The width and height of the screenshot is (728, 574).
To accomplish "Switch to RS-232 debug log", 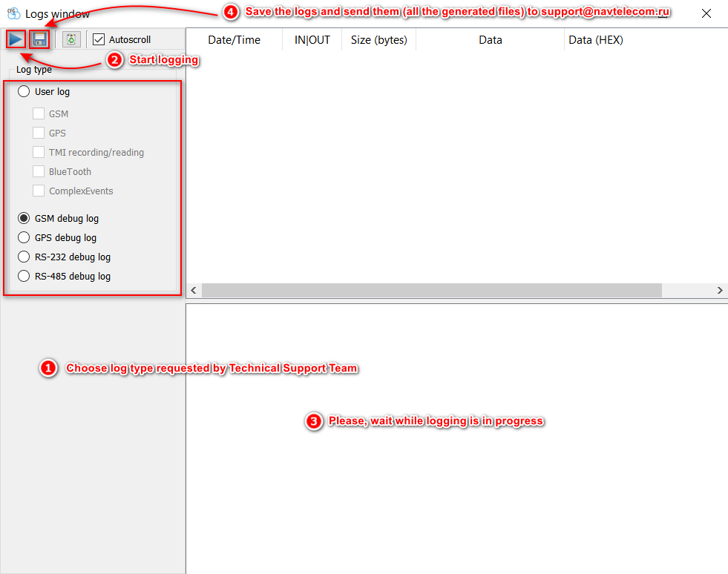I will [24, 257].
